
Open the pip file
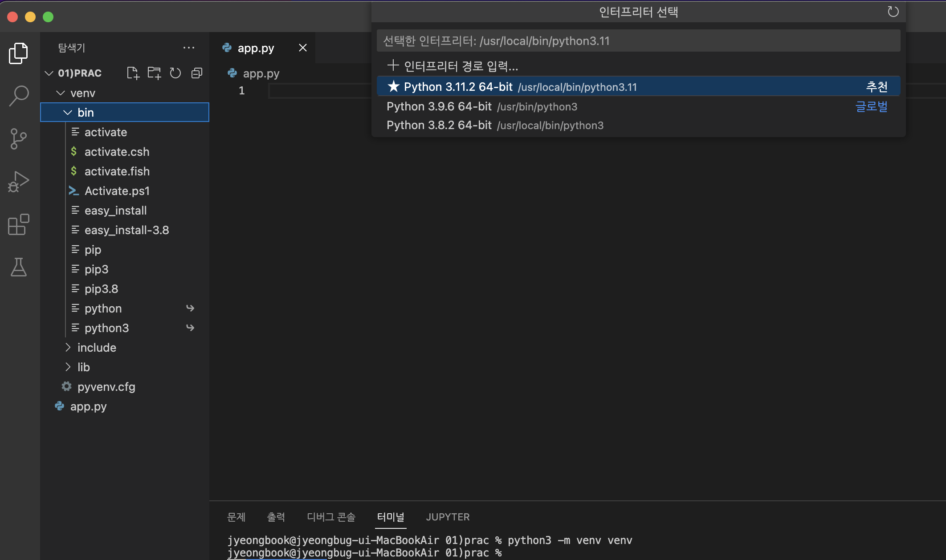125,249
